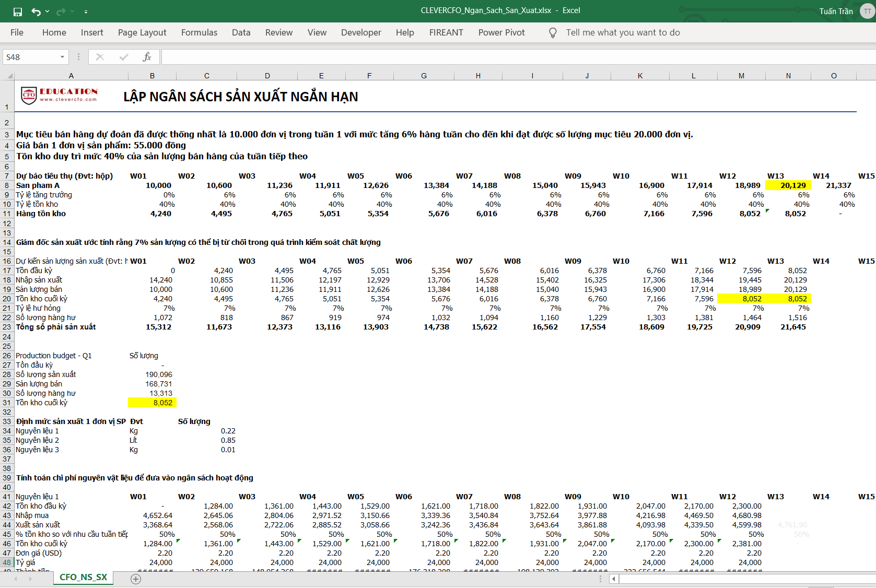
Task: Click the horizontal scrollbar left arrow
Action: [614, 579]
